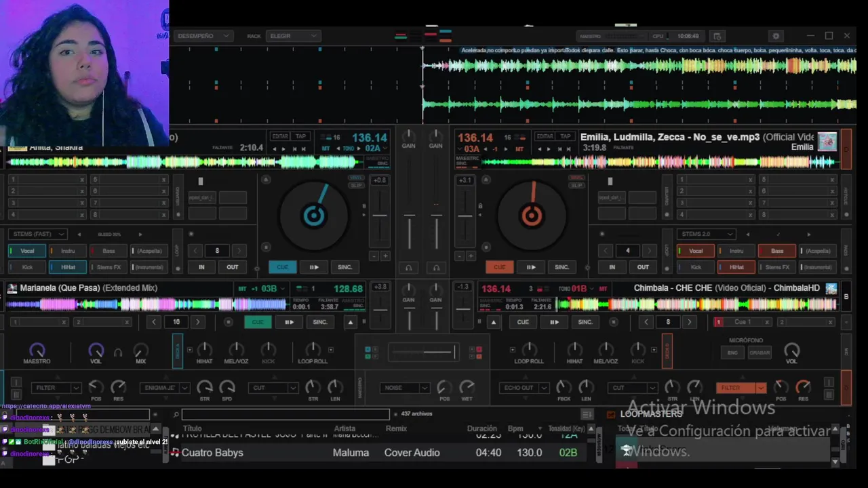Halve the loop length on the left deck

click(196, 251)
